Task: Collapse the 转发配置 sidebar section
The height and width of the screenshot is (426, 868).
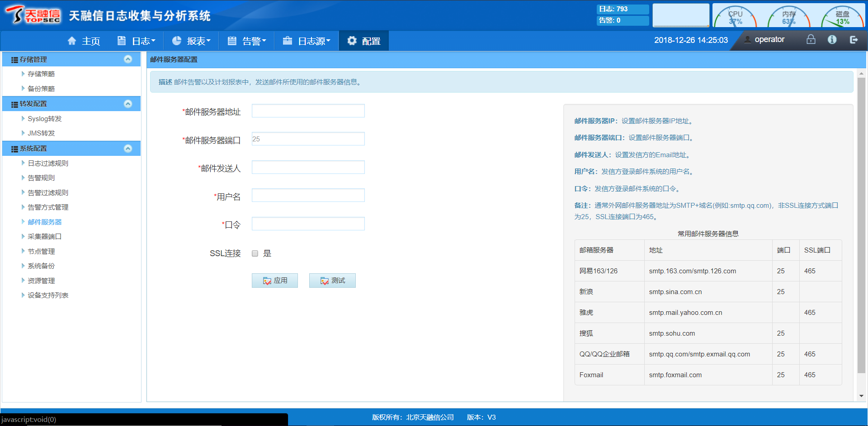Action: (128, 104)
